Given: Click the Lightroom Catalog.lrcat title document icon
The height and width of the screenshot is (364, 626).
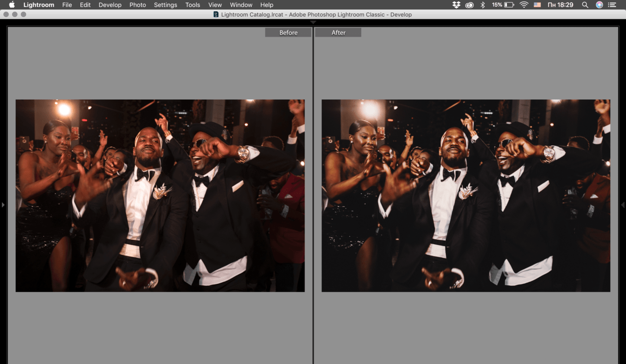Looking at the screenshot, I should click(x=216, y=15).
